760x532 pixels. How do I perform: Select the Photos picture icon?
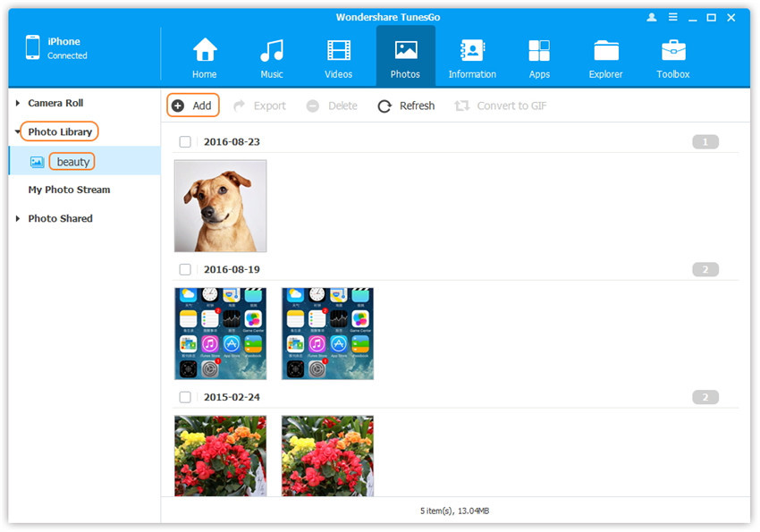coord(405,50)
